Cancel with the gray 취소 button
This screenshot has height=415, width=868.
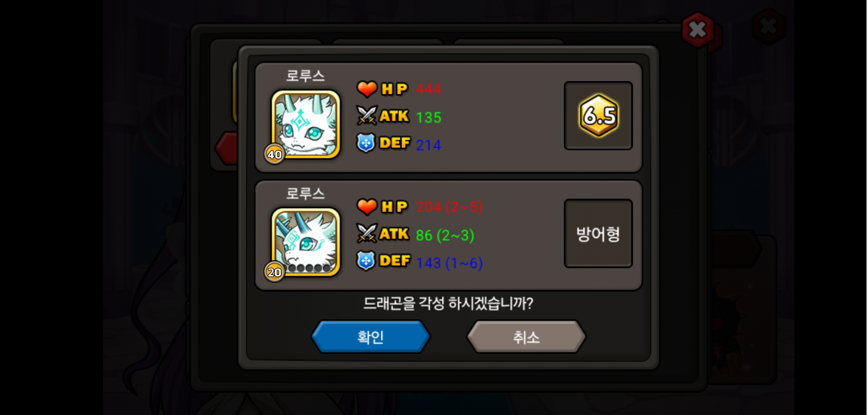pos(527,337)
